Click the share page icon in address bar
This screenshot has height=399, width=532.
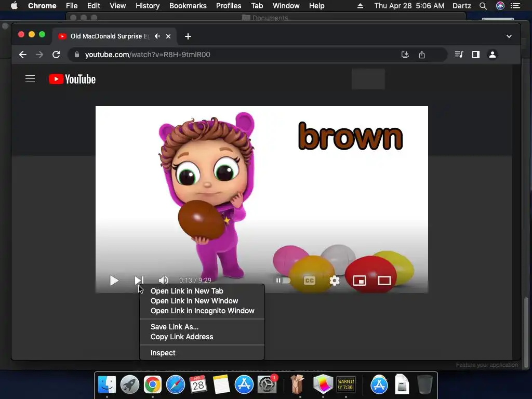(x=422, y=55)
